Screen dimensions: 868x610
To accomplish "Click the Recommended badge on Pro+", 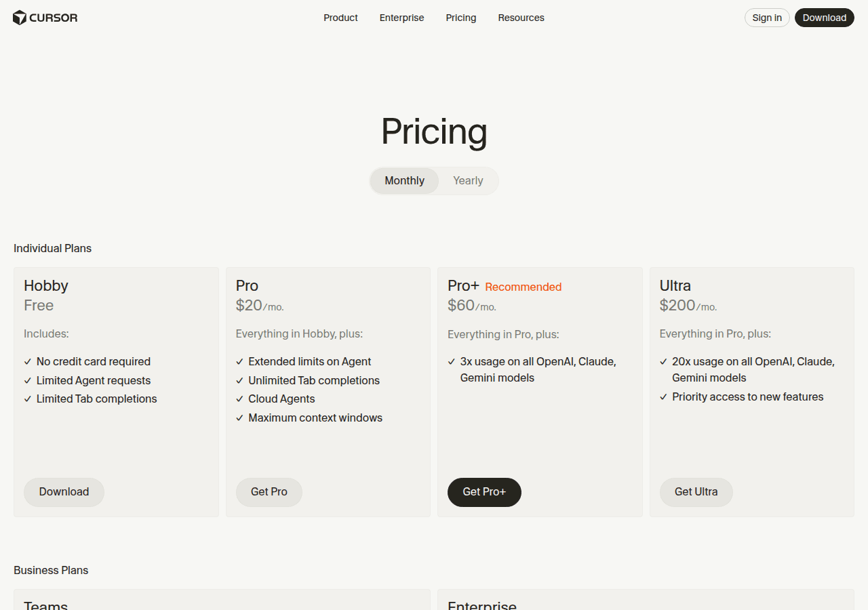I will coord(523,287).
